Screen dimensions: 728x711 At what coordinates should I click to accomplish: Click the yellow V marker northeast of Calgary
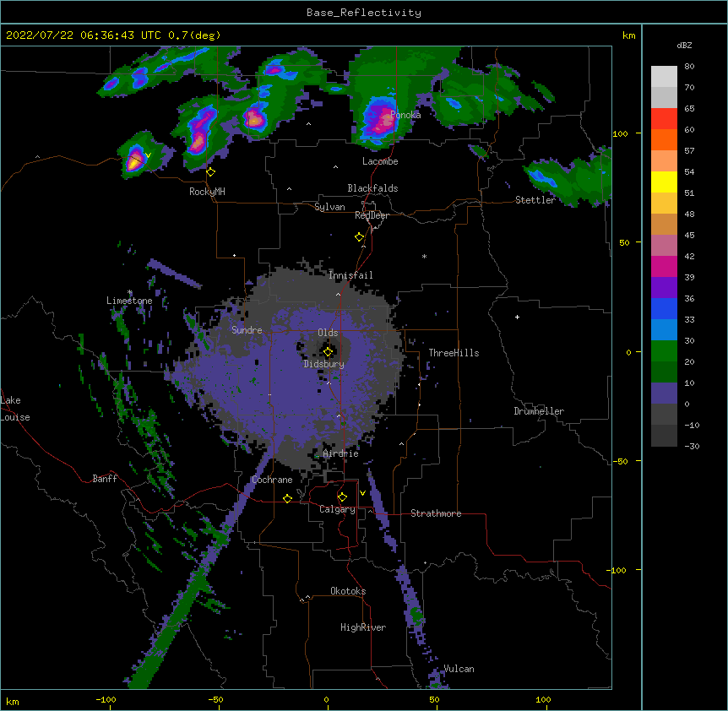pyautogui.click(x=362, y=493)
